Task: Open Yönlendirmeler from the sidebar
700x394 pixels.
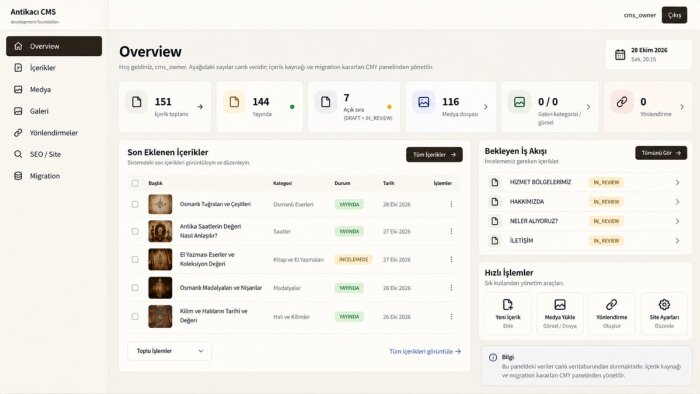Action: click(54, 133)
